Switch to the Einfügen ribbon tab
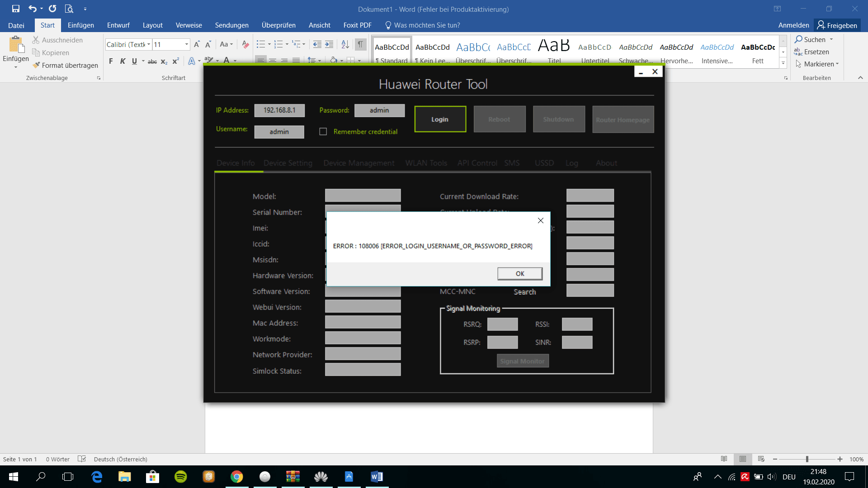The image size is (868, 488). click(81, 25)
